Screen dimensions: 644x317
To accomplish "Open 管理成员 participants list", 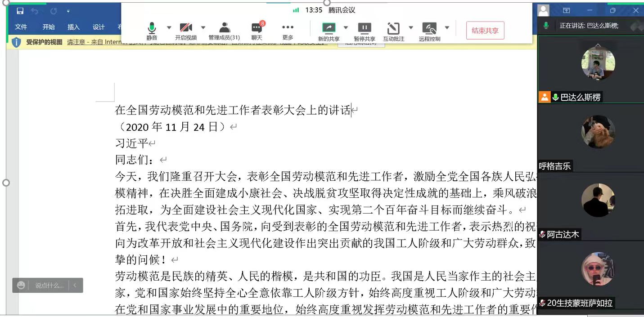I will pyautogui.click(x=224, y=28).
